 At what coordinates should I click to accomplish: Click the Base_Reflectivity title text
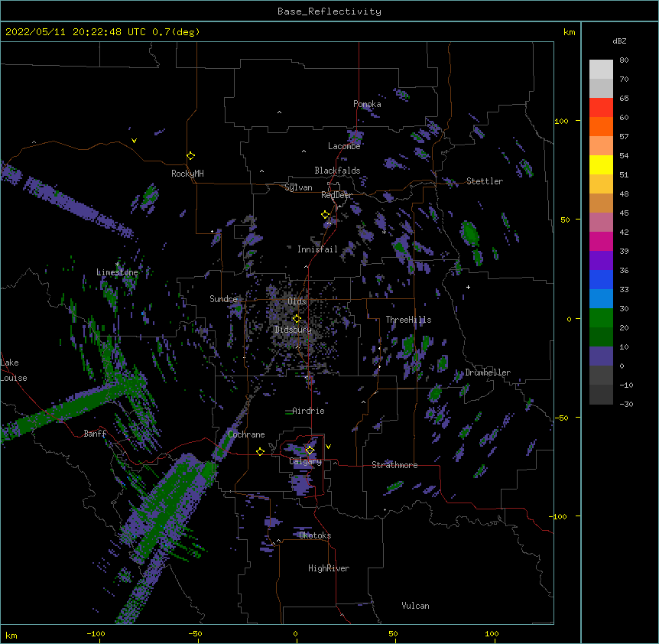point(329,11)
